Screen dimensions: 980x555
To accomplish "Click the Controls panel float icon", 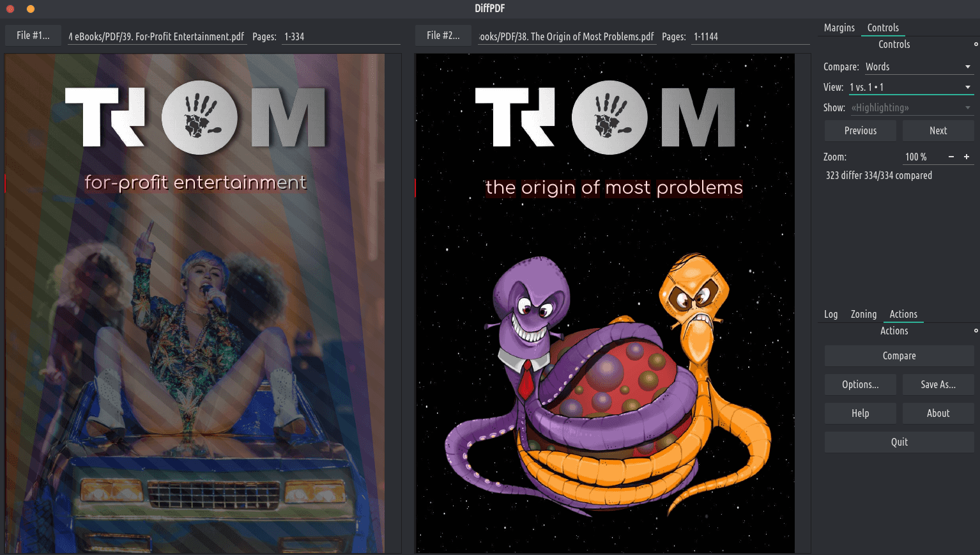I will (976, 44).
